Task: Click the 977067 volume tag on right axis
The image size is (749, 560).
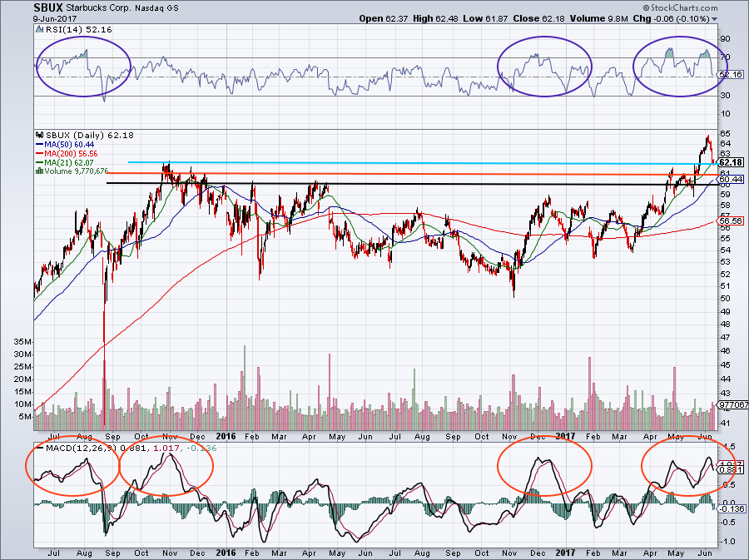Action: [x=733, y=404]
